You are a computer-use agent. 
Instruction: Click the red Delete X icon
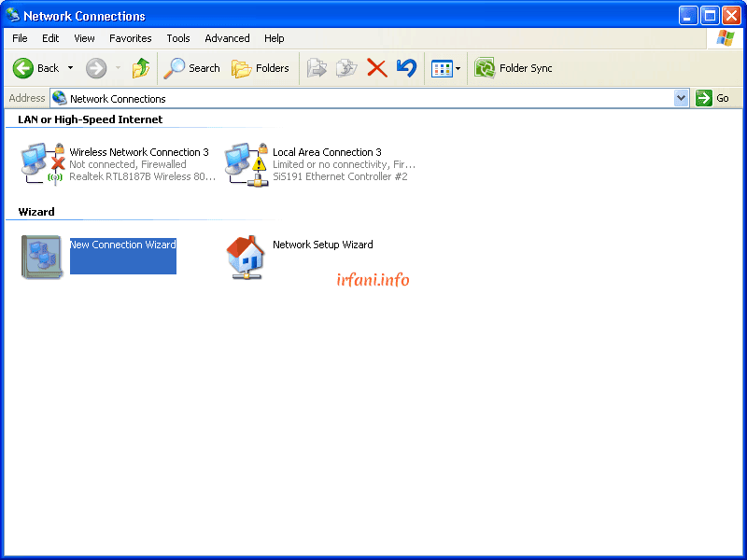pos(376,68)
